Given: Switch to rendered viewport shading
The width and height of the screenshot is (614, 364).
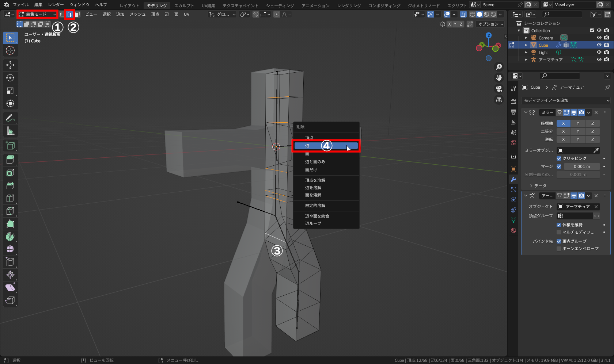Looking at the screenshot, I should (x=493, y=14).
